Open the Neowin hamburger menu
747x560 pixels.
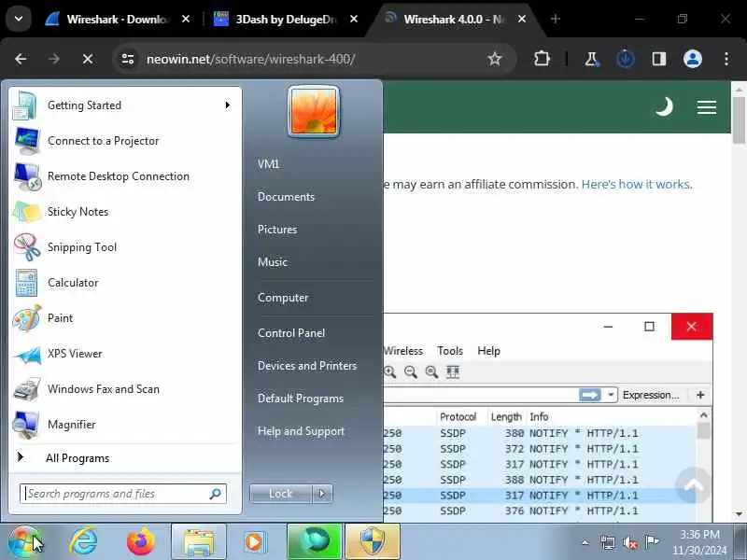(707, 107)
